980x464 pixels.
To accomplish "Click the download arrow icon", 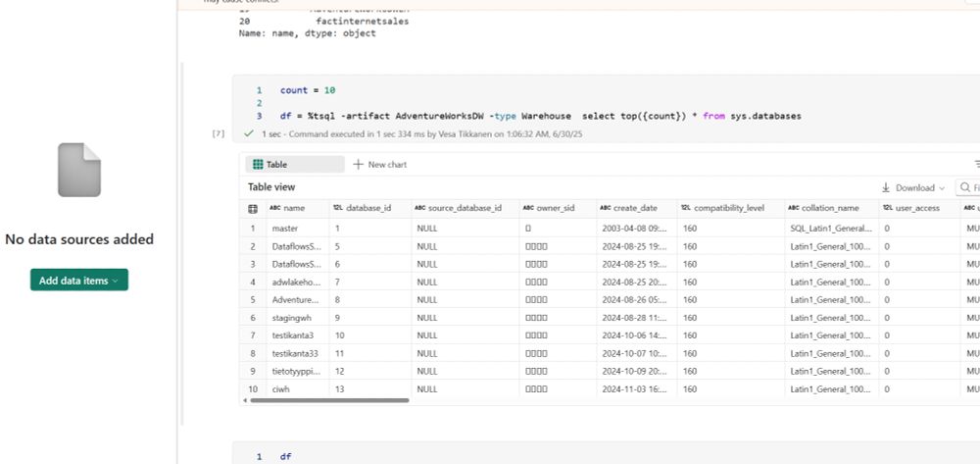I will [886, 187].
